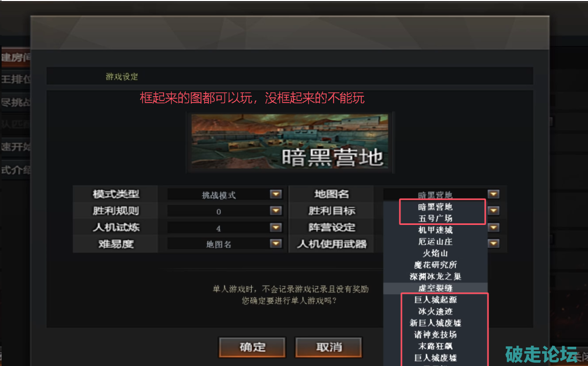Confirm with the 确定 button
Image resolution: width=588 pixels, height=366 pixels.
click(252, 347)
